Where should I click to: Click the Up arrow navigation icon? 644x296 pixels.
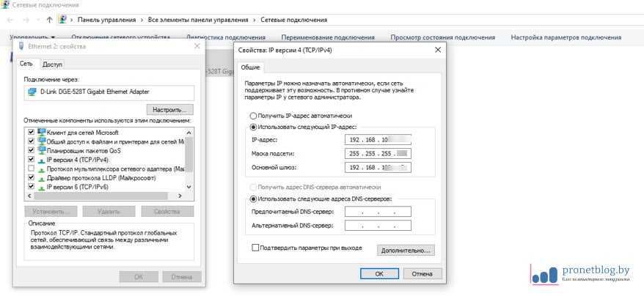[49, 20]
